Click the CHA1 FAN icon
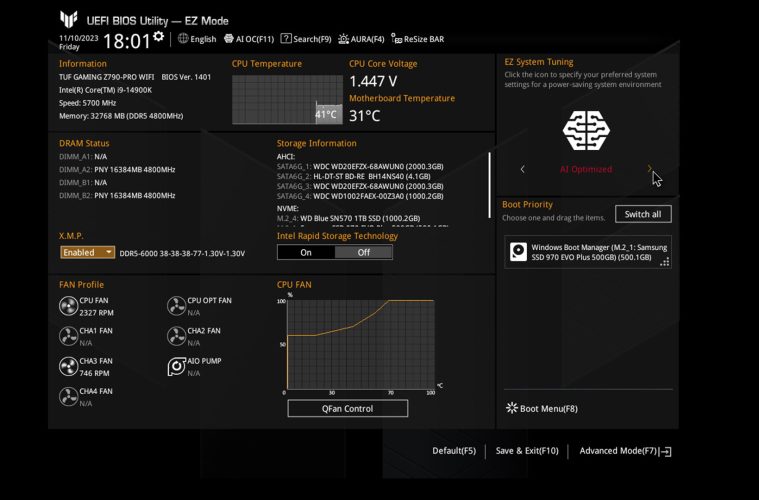 click(x=68, y=336)
